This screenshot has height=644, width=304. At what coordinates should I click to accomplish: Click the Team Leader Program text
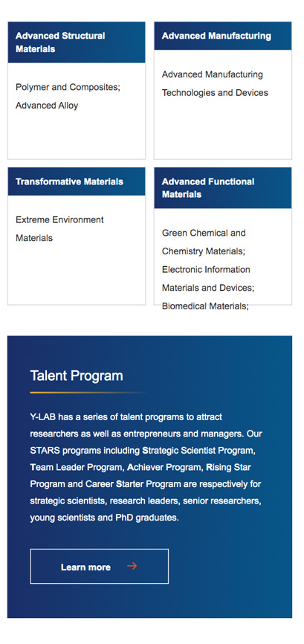(x=77, y=468)
